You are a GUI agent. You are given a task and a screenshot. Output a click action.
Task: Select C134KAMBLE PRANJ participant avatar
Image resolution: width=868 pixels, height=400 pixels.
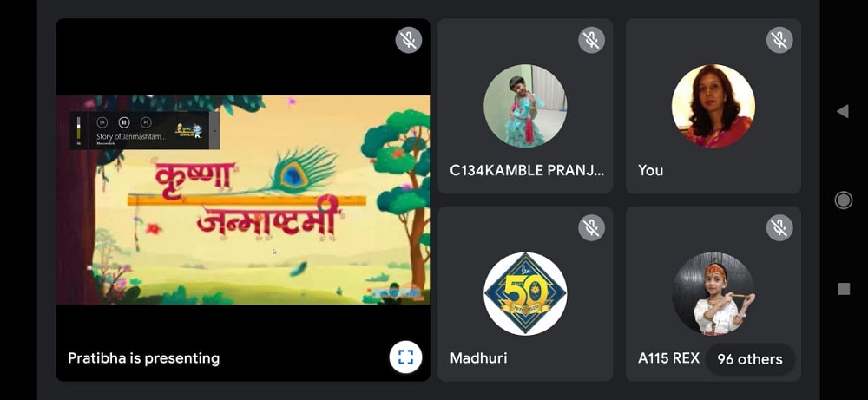point(525,106)
